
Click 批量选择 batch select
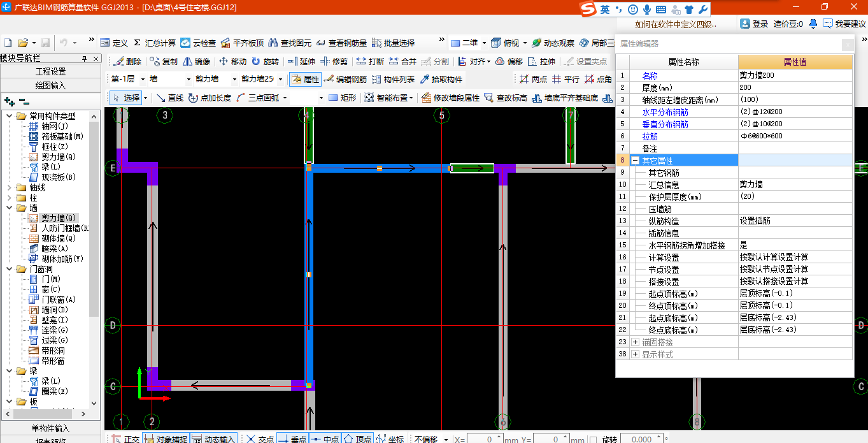(x=393, y=43)
